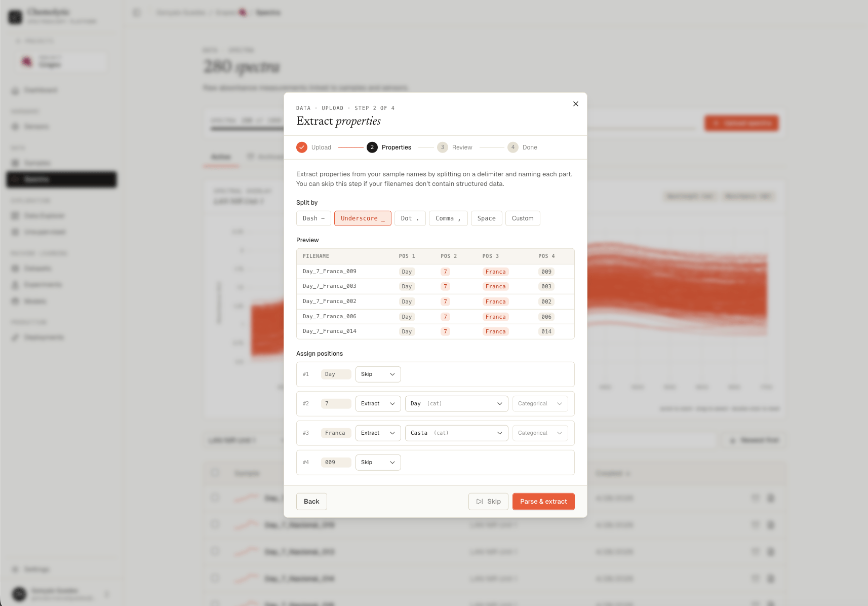Click the 009 chip in position #4 row
This screenshot has height=606, width=868.
(336, 463)
